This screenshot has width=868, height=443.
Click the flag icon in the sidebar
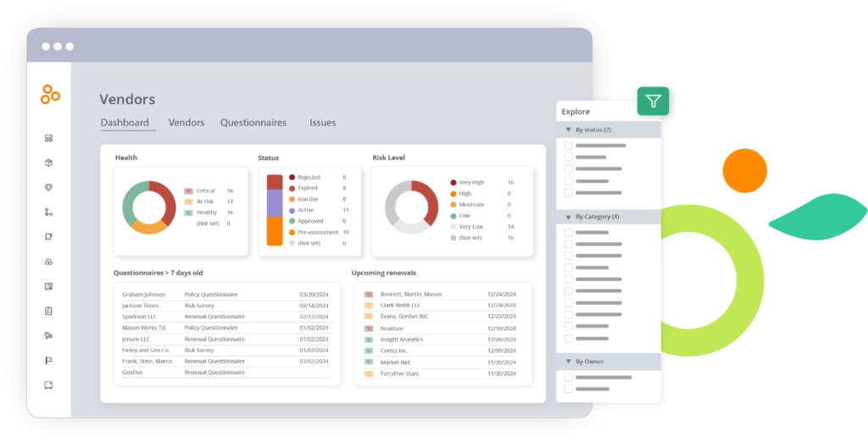click(48, 360)
